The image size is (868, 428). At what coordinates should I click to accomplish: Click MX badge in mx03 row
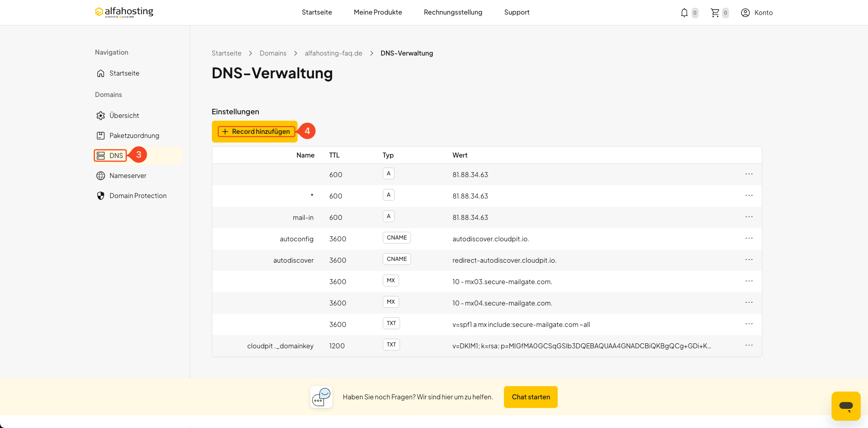[391, 280]
